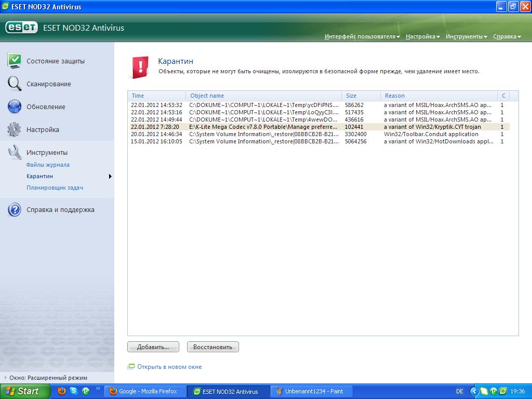Screen dimensions: 532x399
Task: Open Skype from the quick launch bar
Action: pos(74,391)
